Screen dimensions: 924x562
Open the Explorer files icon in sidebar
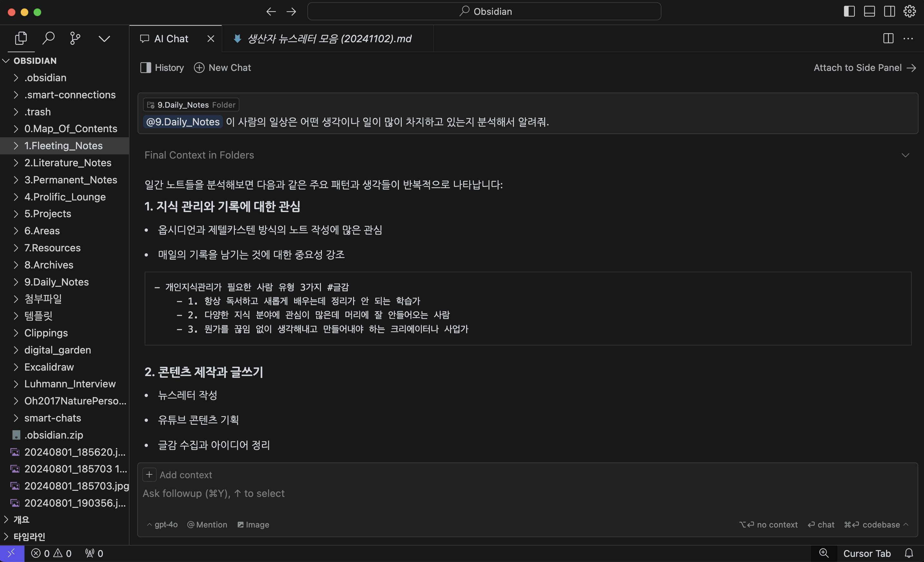pos(21,38)
